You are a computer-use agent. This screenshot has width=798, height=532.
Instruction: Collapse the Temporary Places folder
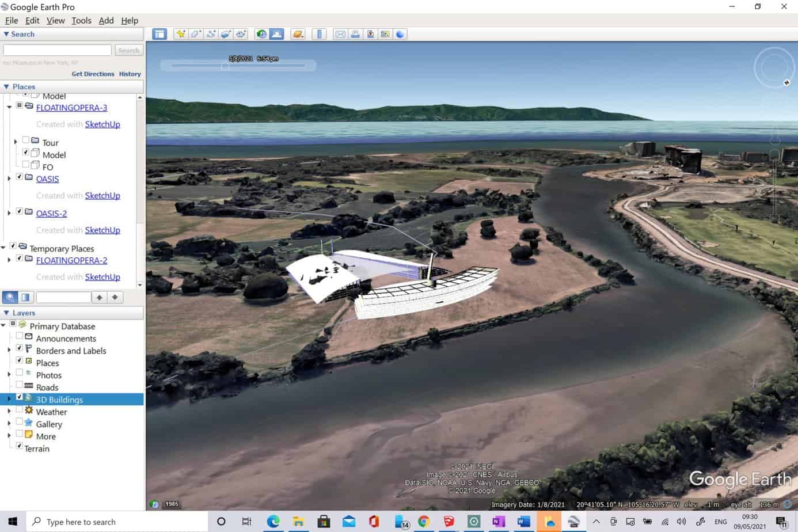tap(3, 248)
